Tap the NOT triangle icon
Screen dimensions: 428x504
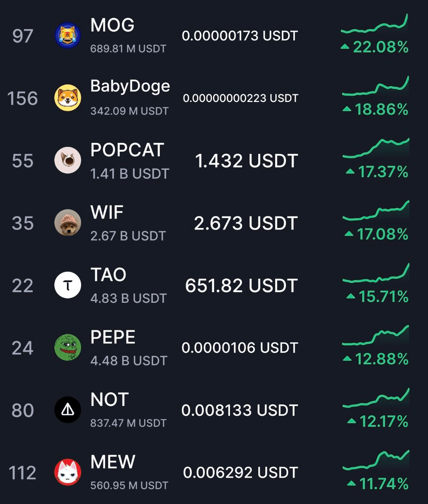click(x=68, y=410)
